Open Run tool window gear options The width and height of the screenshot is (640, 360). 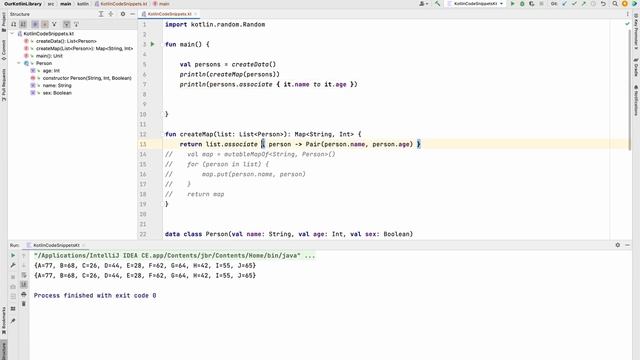(618, 245)
